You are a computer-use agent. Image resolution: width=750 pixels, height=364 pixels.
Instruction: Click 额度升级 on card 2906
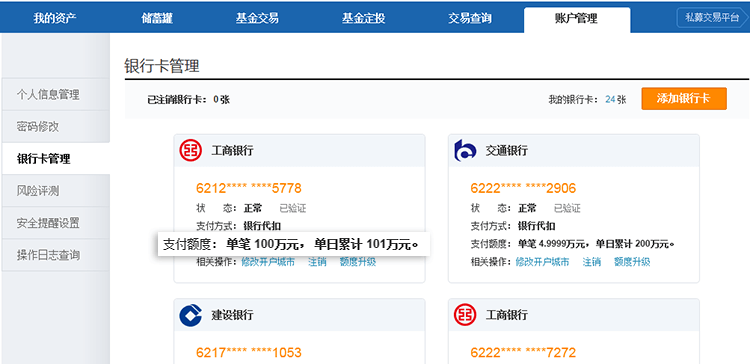point(632,262)
